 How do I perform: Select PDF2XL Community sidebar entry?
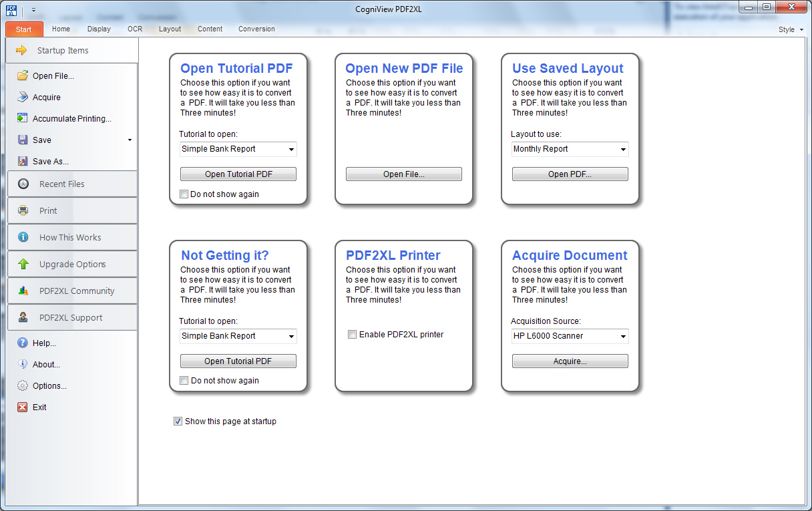72,291
